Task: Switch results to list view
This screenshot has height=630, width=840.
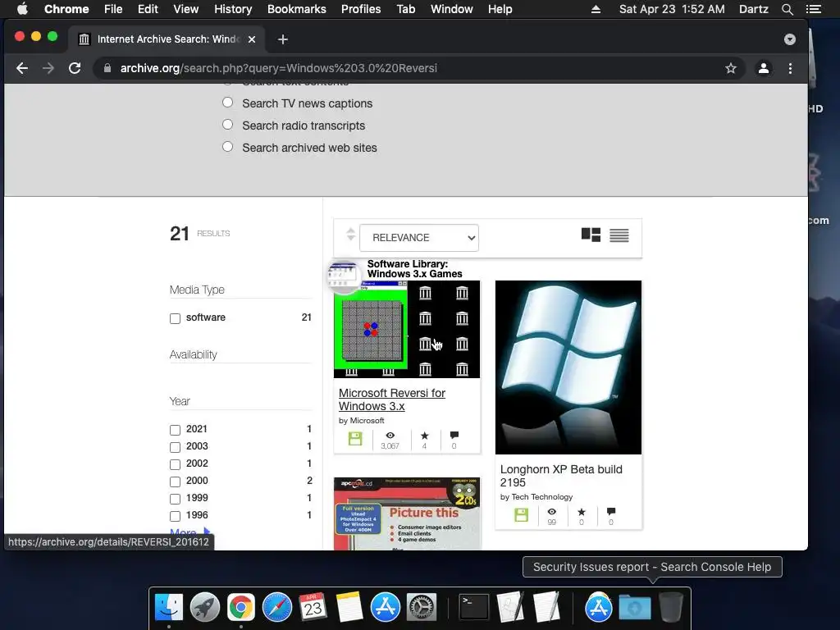Action: point(619,235)
